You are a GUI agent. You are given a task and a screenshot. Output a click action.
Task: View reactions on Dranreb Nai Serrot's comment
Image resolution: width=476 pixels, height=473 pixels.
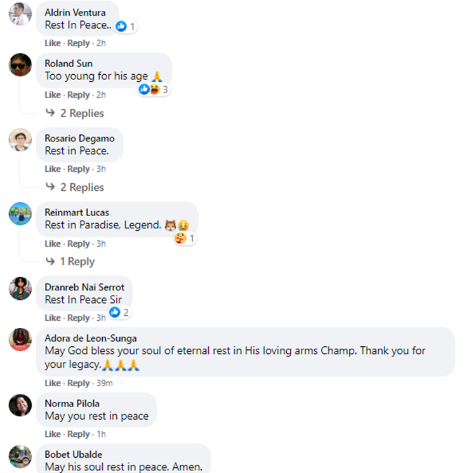pos(119,313)
